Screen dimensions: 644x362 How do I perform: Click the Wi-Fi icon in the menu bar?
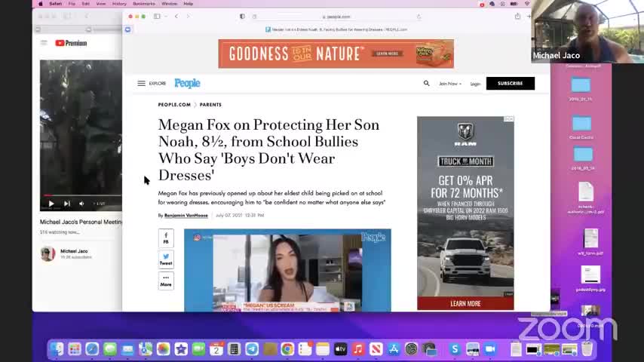click(527, 4)
